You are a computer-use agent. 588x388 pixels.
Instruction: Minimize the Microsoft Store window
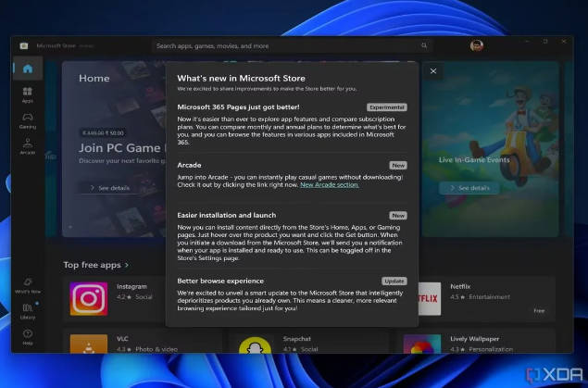(527, 42)
